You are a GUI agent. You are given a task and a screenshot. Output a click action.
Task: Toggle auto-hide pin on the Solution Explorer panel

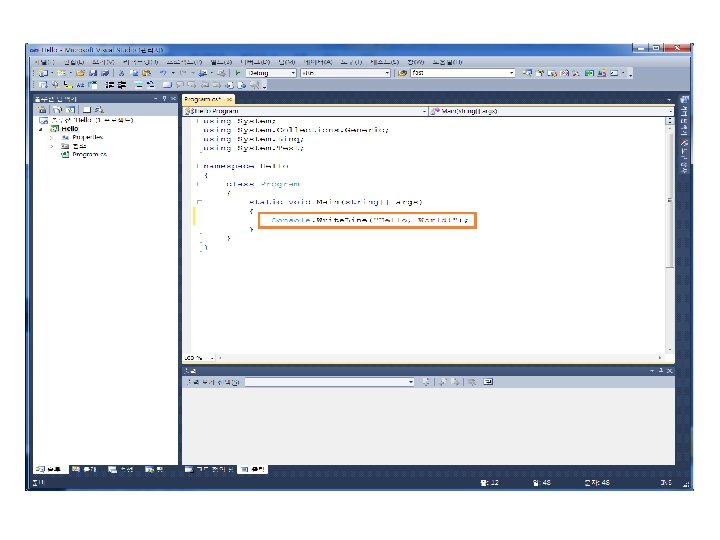pyautogui.click(x=164, y=99)
